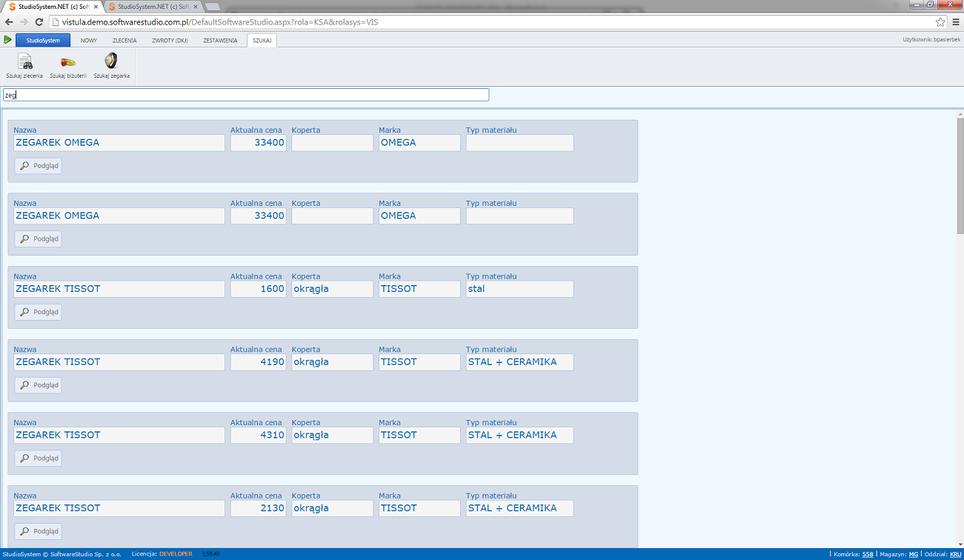This screenshot has height=560, width=964.
Task: Click the StudioSystem main menu button
Action: coord(43,40)
